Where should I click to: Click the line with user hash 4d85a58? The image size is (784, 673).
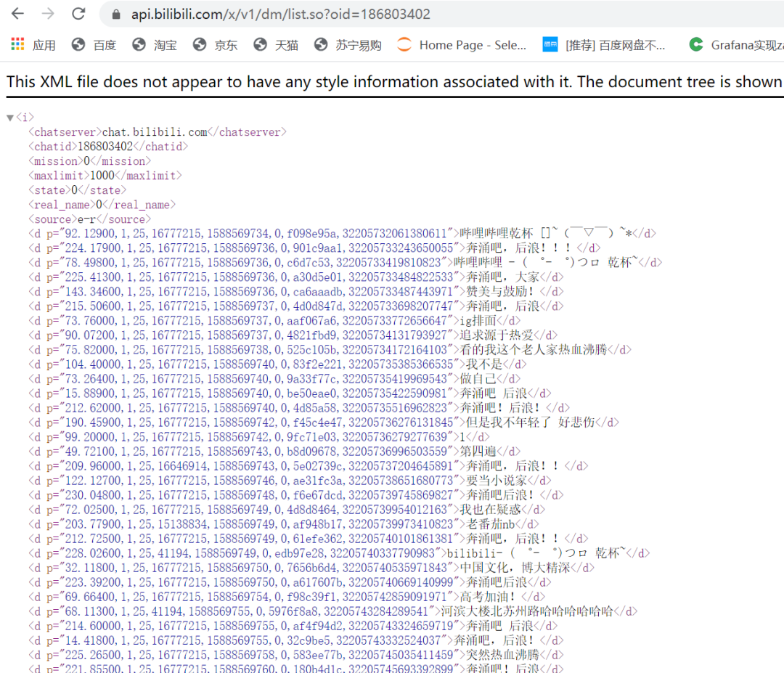299,407
